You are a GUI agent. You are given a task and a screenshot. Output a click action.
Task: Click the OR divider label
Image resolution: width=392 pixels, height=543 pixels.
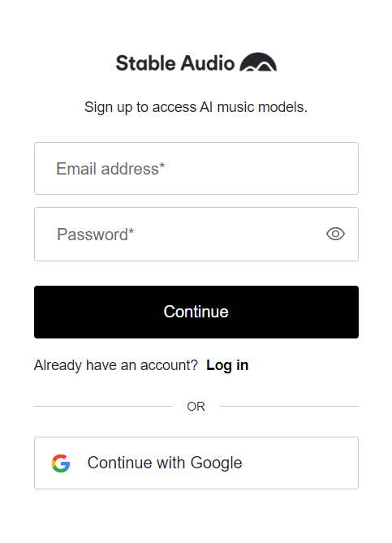[x=196, y=406]
